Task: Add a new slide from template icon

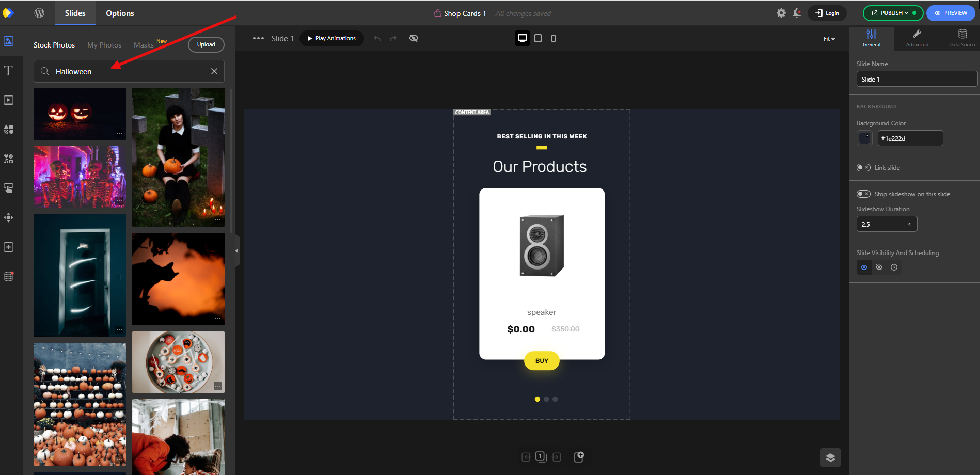Action: [579, 456]
